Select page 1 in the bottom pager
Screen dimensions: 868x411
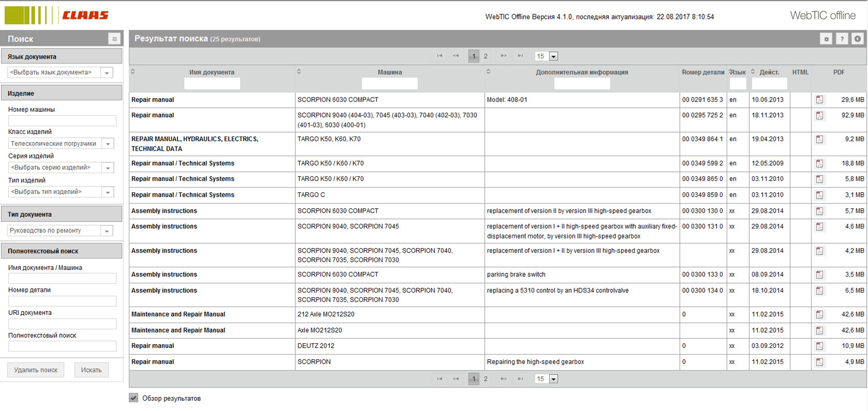click(473, 379)
